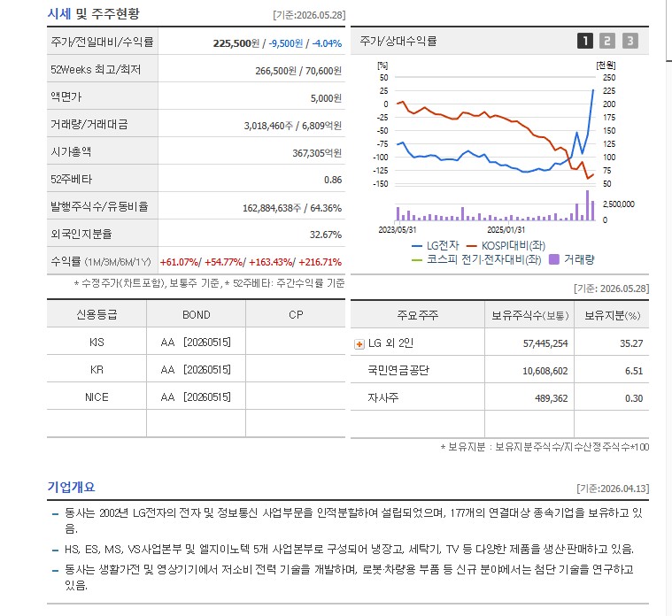Click the 6.51 ownership percentage
The height and width of the screenshot is (616, 672).
pyautogui.click(x=634, y=371)
